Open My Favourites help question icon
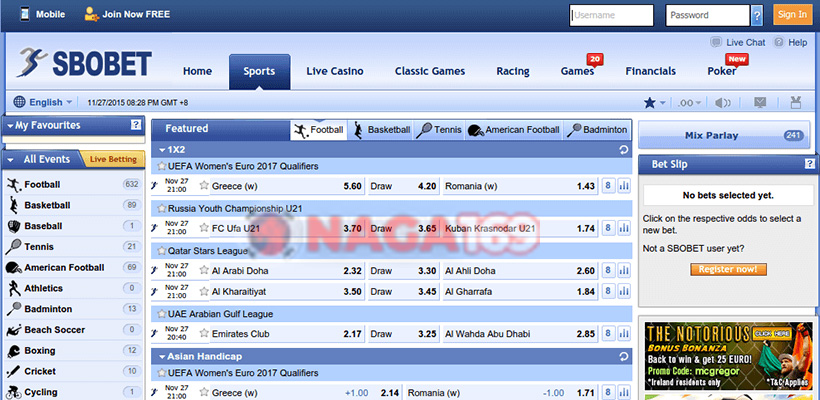The width and height of the screenshot is (820, 400). [x=136, y=124]
